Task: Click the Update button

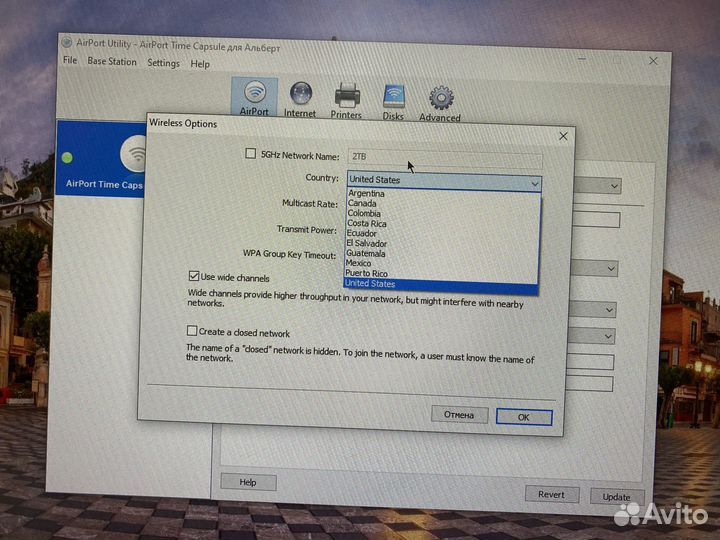Action: coord(617,497)
